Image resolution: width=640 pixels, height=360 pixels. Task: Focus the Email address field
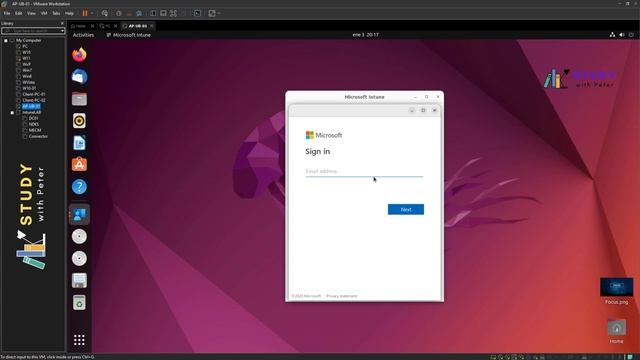coord(364,171)
